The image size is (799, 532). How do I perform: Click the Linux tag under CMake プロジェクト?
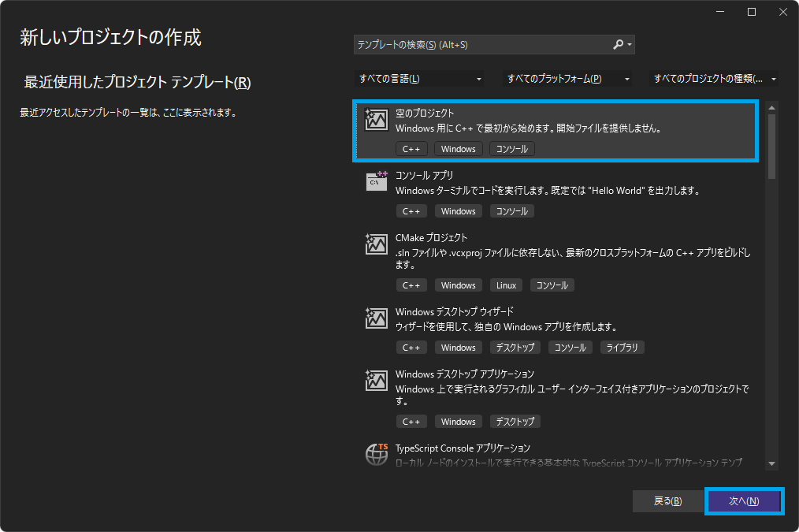506,285
